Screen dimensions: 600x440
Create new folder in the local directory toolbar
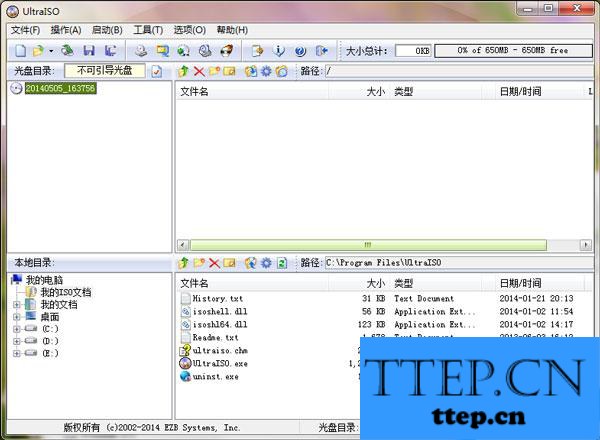199,263
